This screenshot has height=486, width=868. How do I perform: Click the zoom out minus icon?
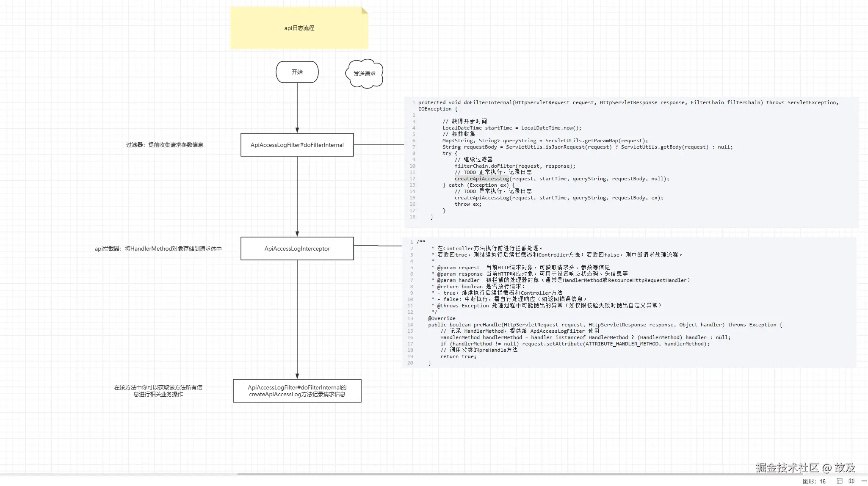(x=864, y=481)
